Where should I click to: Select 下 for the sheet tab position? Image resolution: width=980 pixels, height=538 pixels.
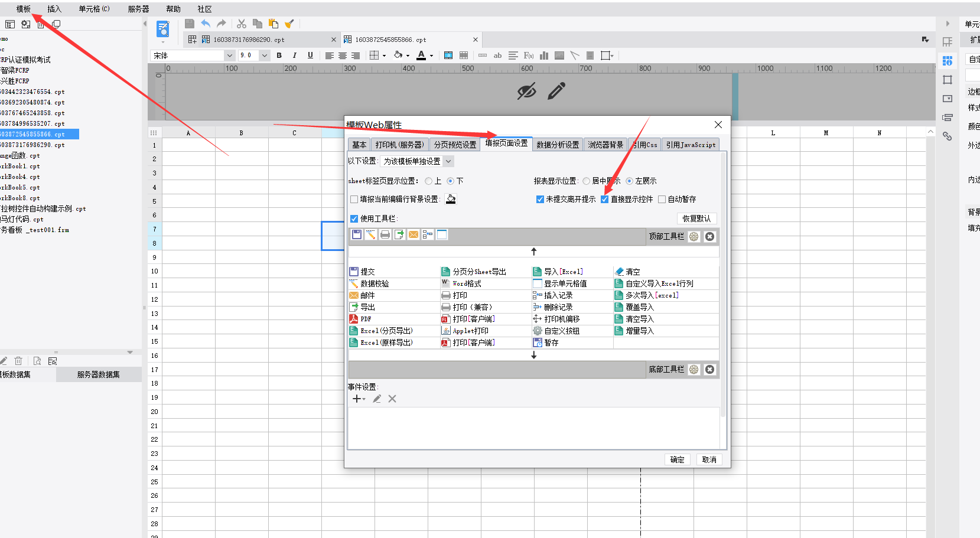(x=451, y=181)
